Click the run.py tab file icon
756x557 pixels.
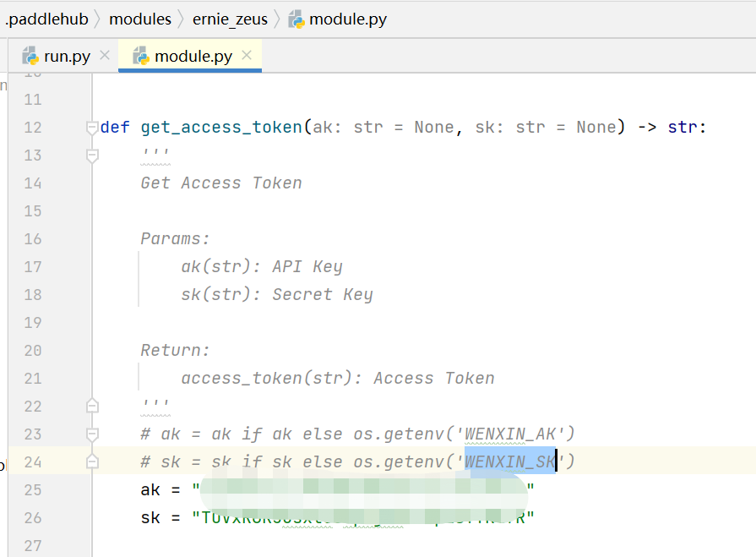30,56
